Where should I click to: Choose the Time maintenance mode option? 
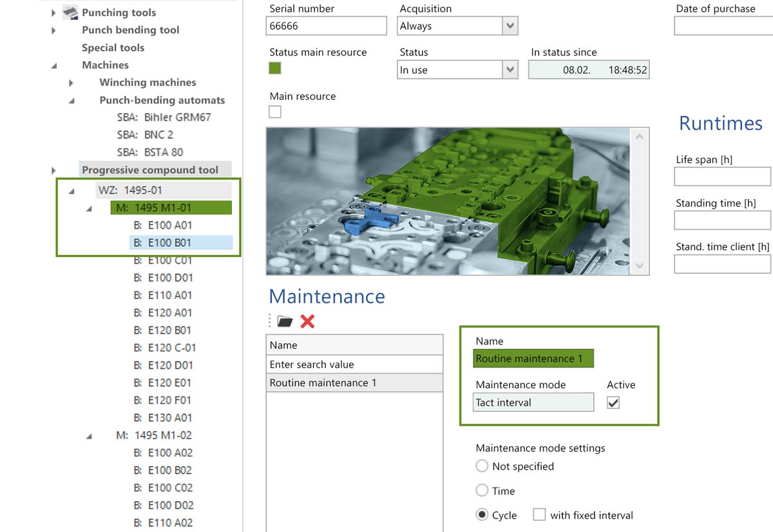482,490
